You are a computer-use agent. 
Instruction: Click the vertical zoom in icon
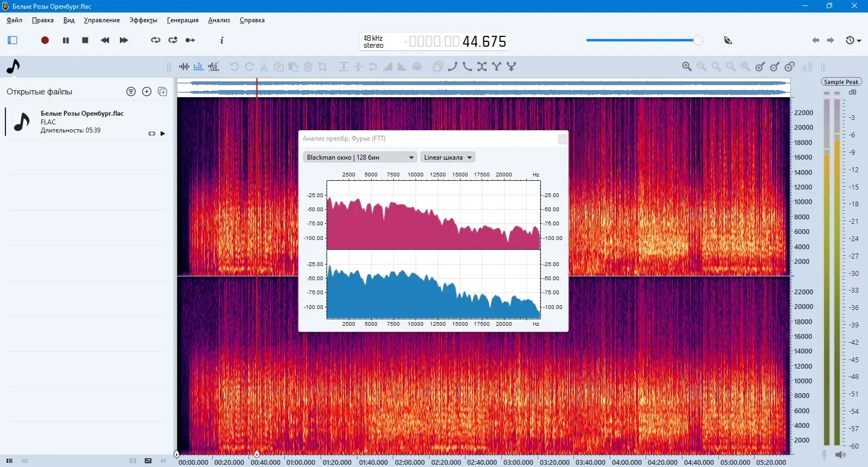(x=760, y=67)
